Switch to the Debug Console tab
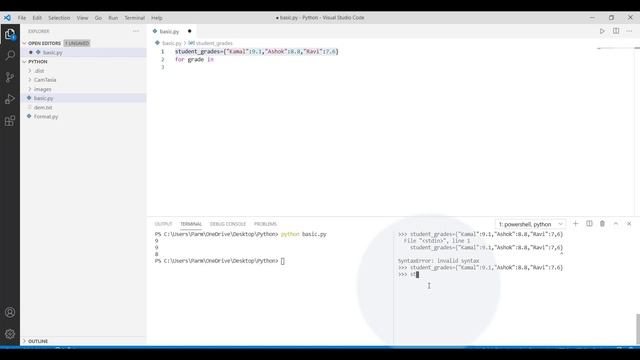This screenshot has width=640, height=360. [x=228, y=224]
